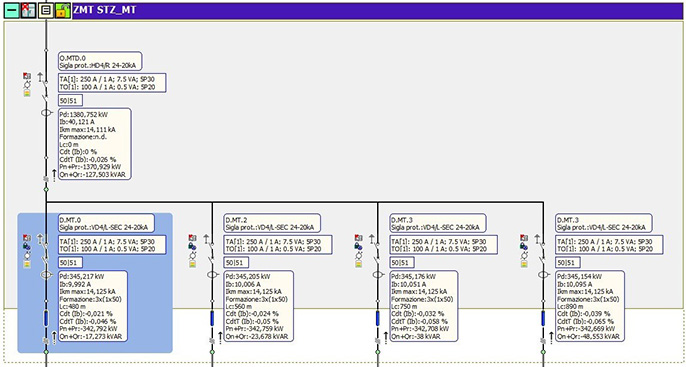Open the D.MT.2 data box with Lc:560 m
Image resolution: width=686 pixels, height=367 pixels.
[x=259, y=306]
